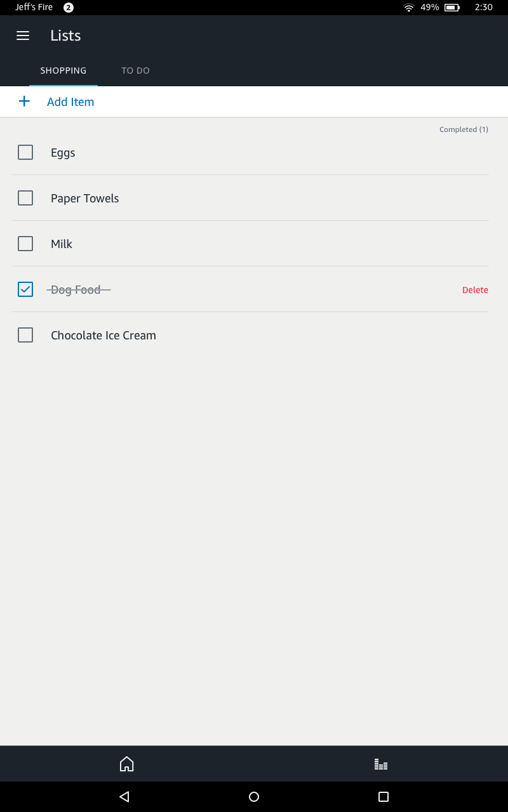Tap Add Item to create new entry
This screenshot has height=812, width=508.
pos(70,101)
